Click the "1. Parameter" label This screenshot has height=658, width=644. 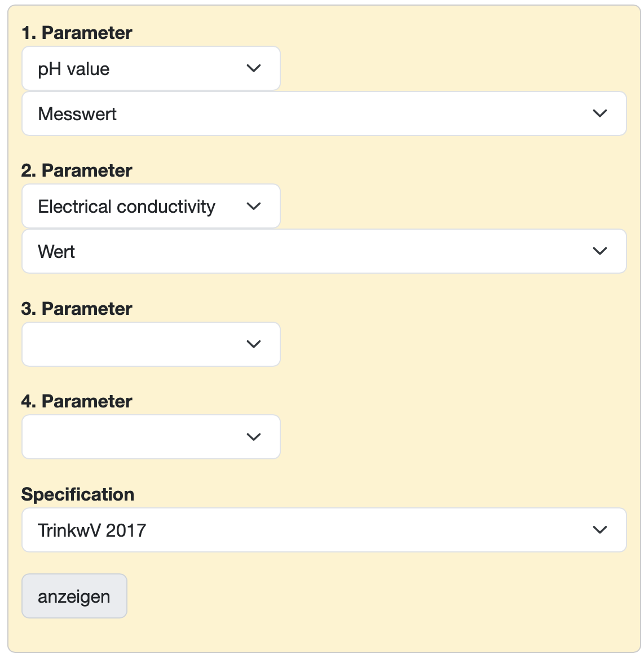click(77, 33)
